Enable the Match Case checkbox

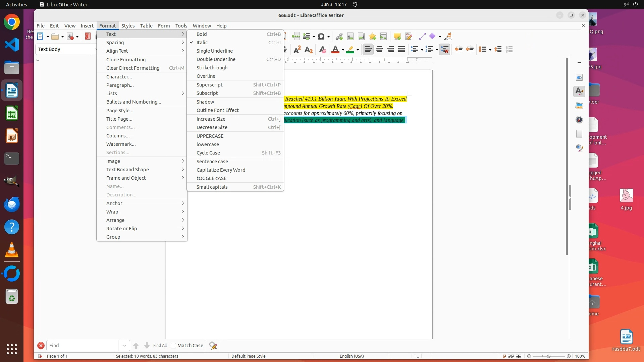(x=173, y=346)
